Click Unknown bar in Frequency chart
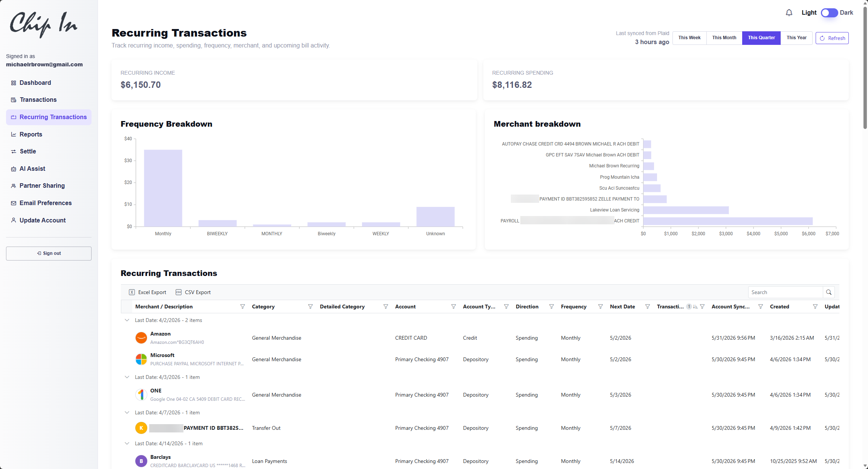 (436, 217)
